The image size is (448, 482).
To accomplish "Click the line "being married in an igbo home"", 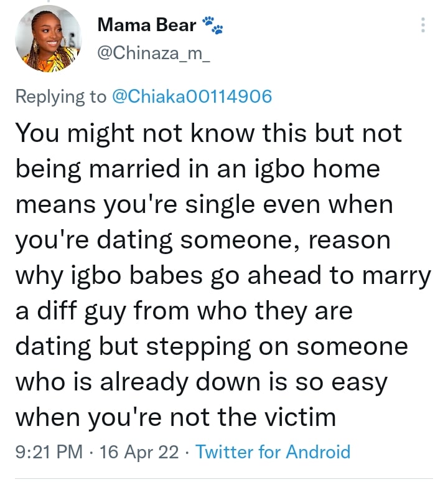I will click(197, 168).
